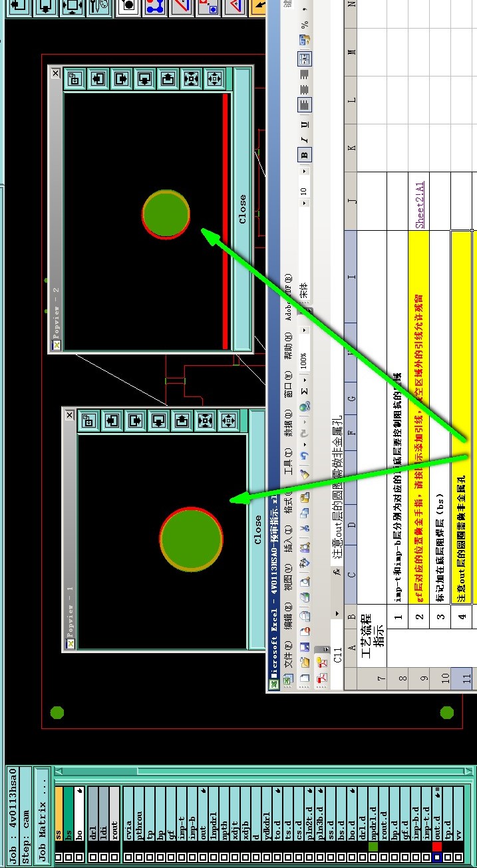Click the Close button in Popview 2
The image size is (477, 868).
point(242,208)
